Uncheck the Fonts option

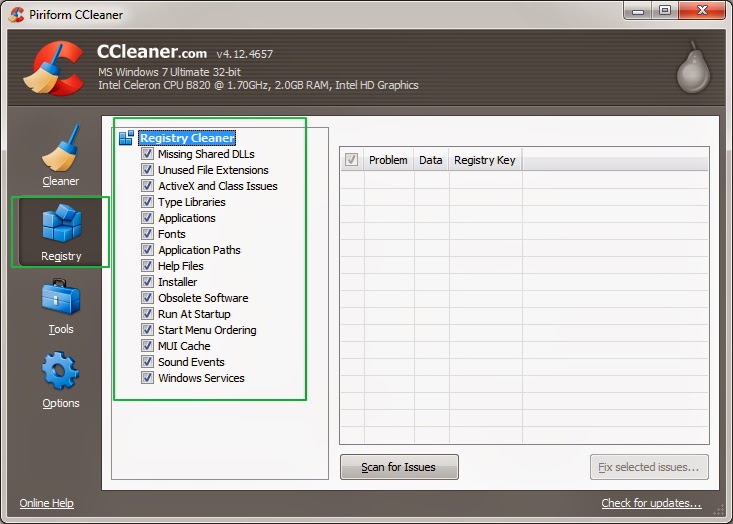tap(147, 234)
